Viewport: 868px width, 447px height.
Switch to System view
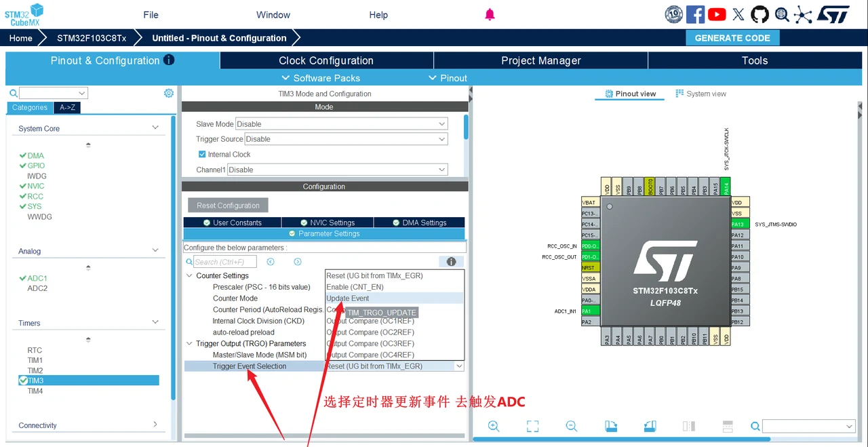point(701,94)
